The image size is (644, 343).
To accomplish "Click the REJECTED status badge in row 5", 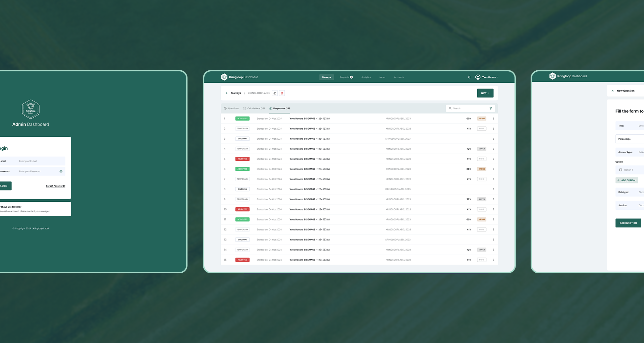I will (243, 159).
